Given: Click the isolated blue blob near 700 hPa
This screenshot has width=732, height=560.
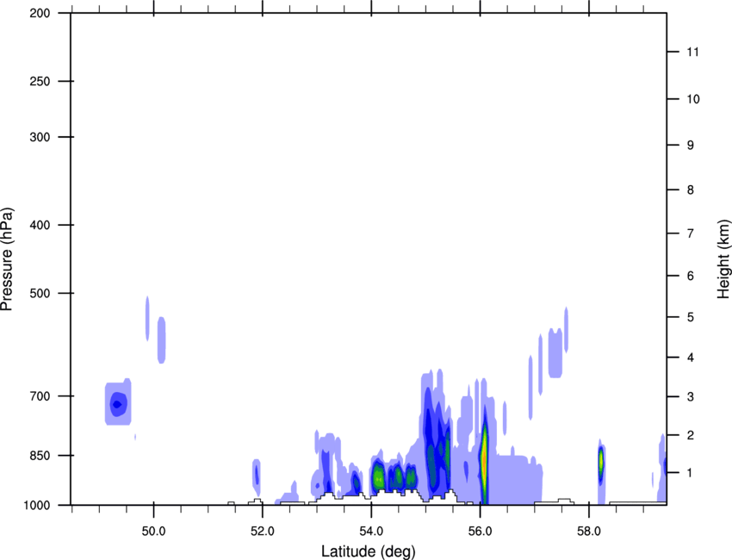Looking at the screenshot, I should point(118,402).
